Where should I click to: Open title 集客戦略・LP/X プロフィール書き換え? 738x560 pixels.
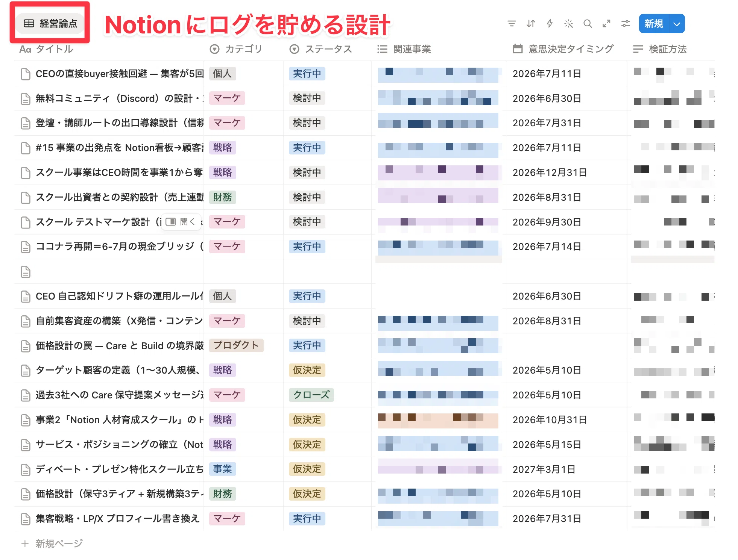[117, 519]
